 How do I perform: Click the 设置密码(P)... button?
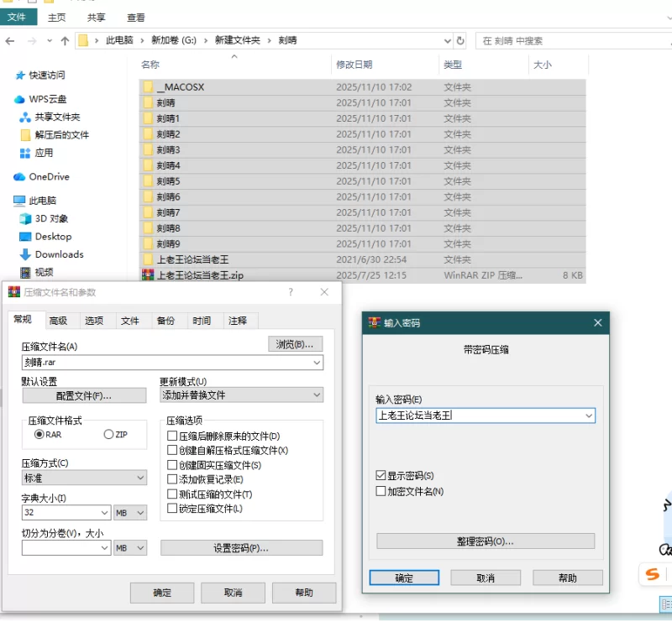241,548
